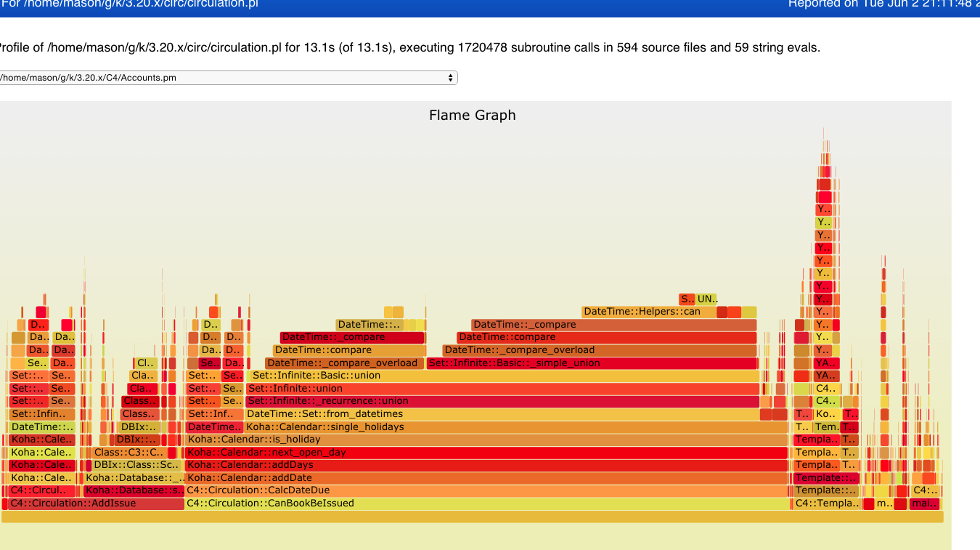Click the C4::Circulation::AddIssue frame
Viewport: 980px width, 550px height.
click(x=93, y=504)
